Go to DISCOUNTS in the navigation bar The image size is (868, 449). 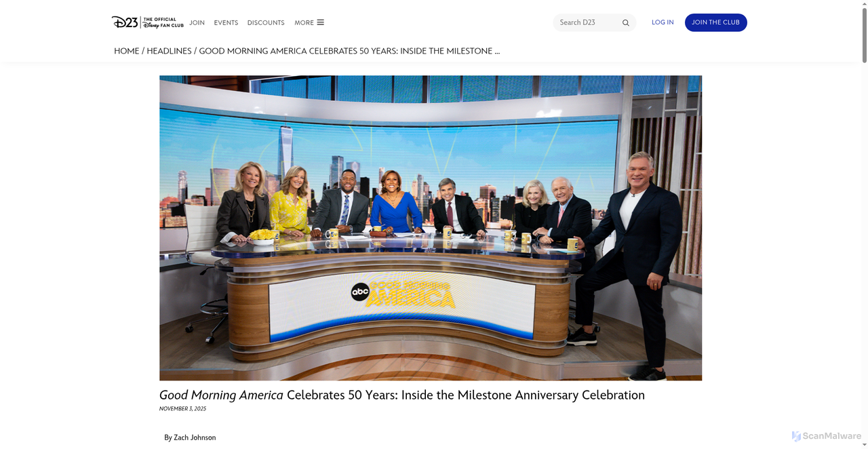tap(266, 22)
